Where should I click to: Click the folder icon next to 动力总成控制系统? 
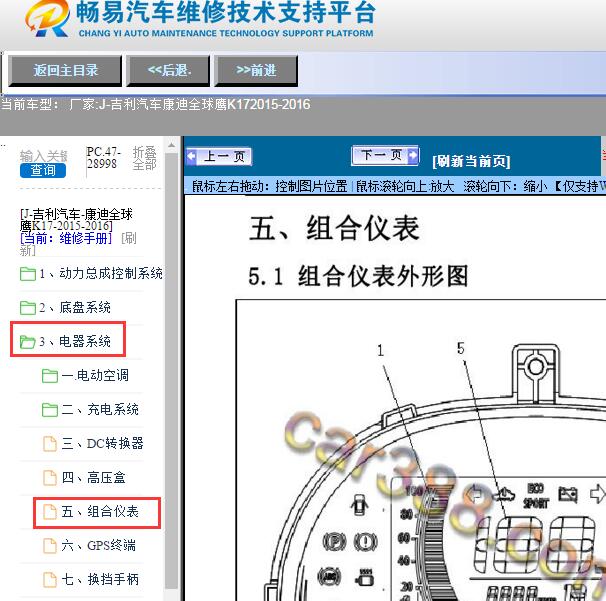coord(28,274)
